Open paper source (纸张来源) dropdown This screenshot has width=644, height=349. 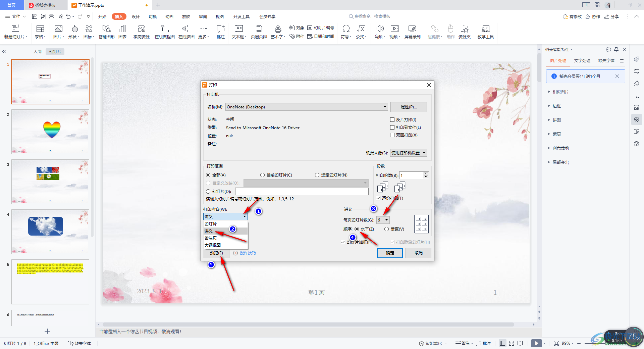408,153
